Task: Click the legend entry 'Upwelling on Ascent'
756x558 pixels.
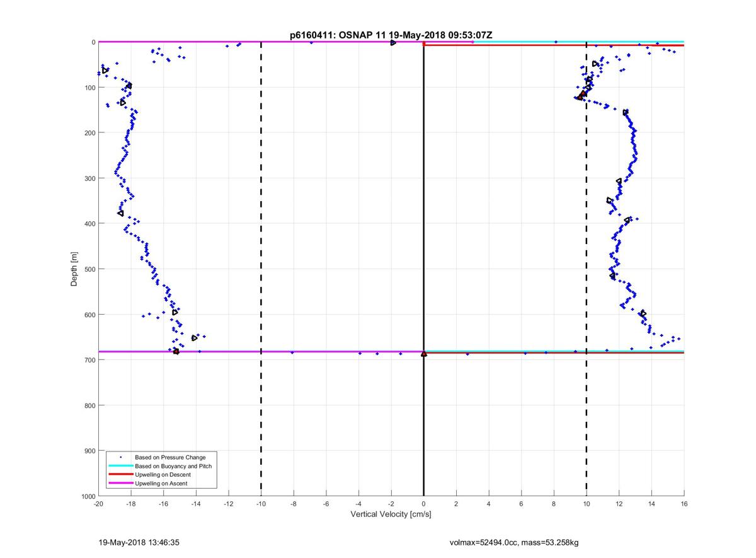Action: coord(161,483)
